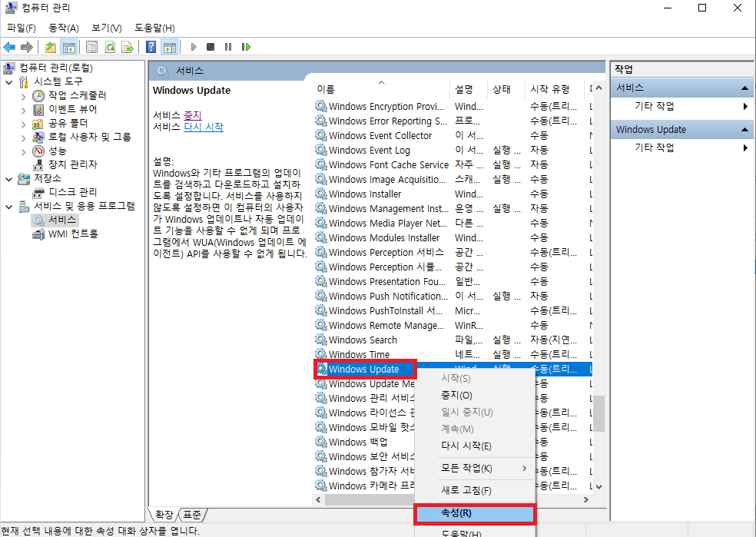The height and width of the screenshot is (537, 756).
Task: Click the blue Help question mark icon
Action: click(x=151, y=47)
